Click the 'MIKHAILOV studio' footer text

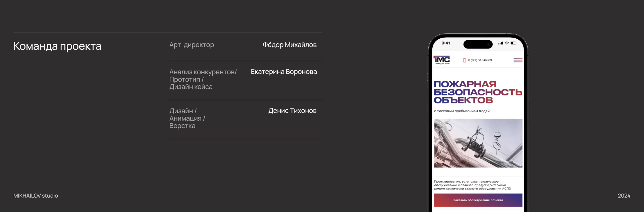36,196
